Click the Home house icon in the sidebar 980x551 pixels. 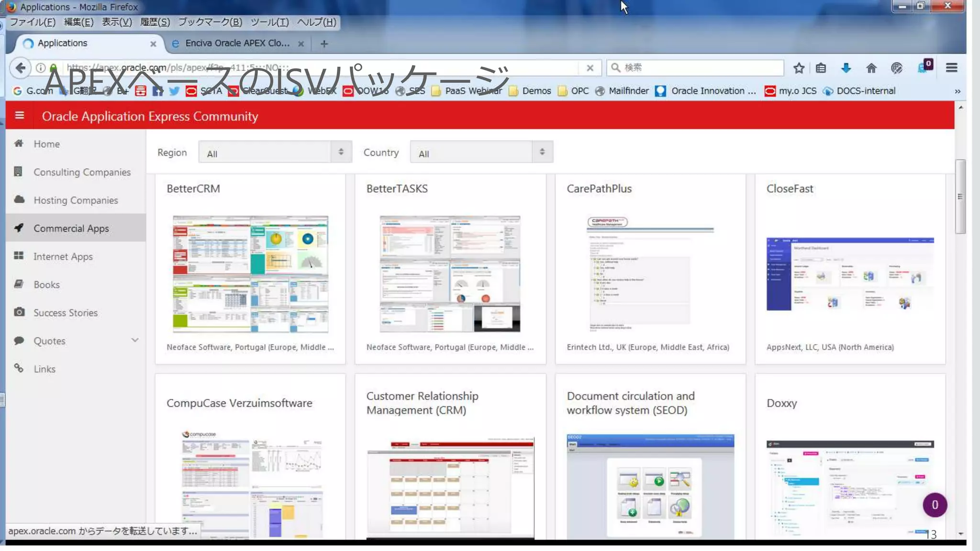pyautogui.click(x=19, y=143)
